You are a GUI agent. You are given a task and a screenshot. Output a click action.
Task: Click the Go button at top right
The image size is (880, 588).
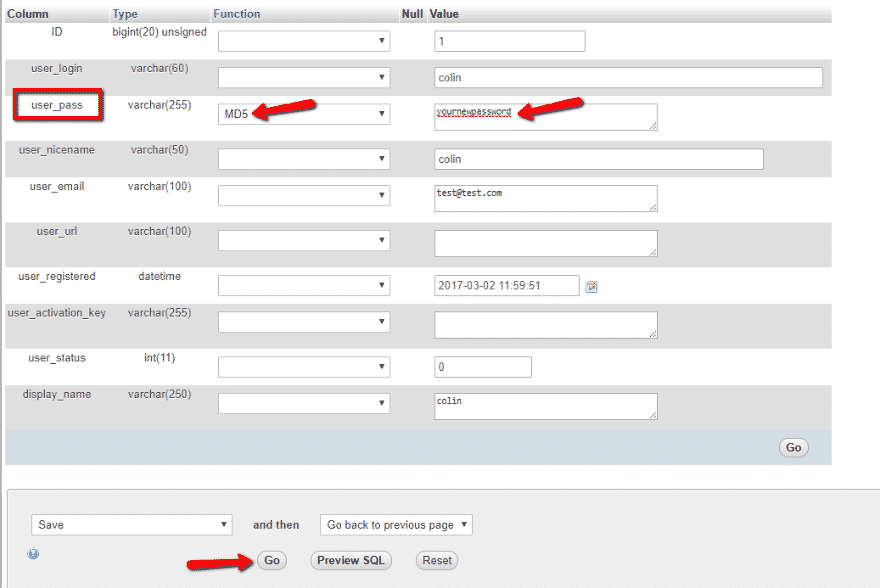[793, 448]
